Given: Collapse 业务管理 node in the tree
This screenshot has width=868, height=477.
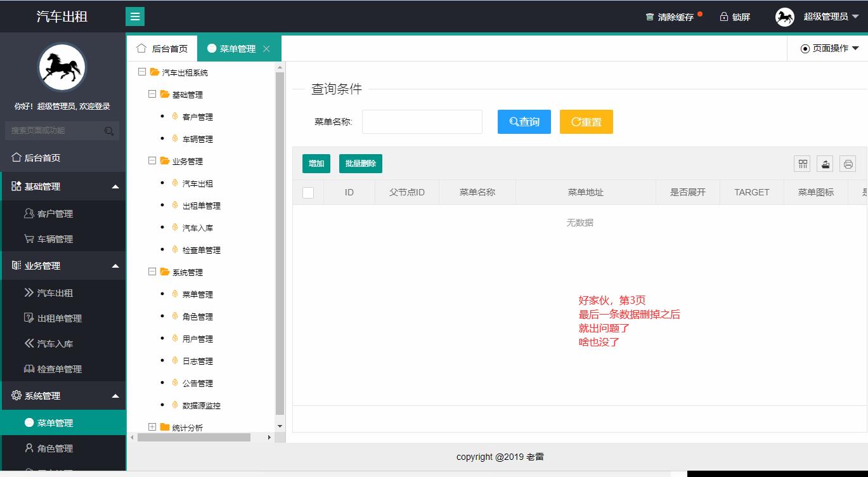Looking at the screenshot, I should click(x=152, y=161).
